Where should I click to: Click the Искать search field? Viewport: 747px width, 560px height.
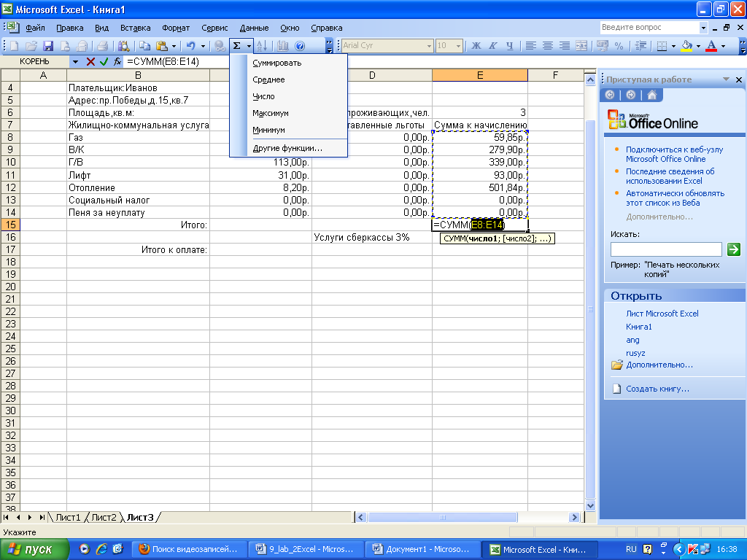pos(666,249)
